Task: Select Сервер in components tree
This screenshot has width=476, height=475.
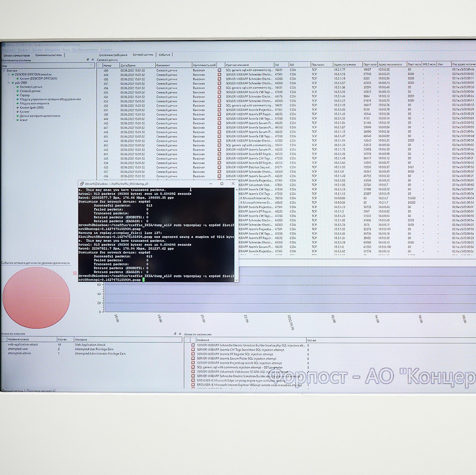Action: [25, 95]
